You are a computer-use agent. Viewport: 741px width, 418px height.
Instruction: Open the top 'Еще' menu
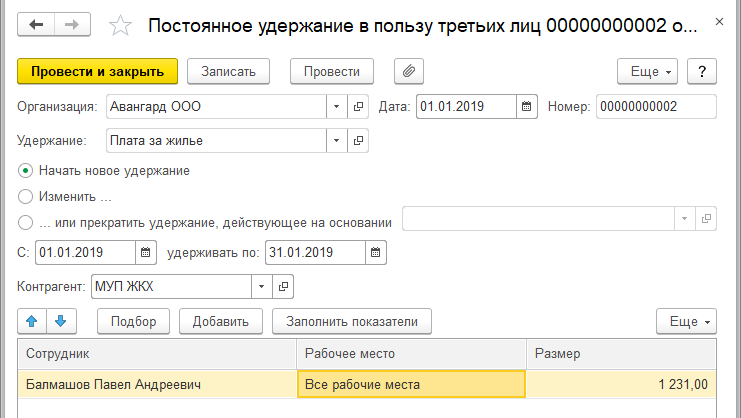(x=649, y=71)
